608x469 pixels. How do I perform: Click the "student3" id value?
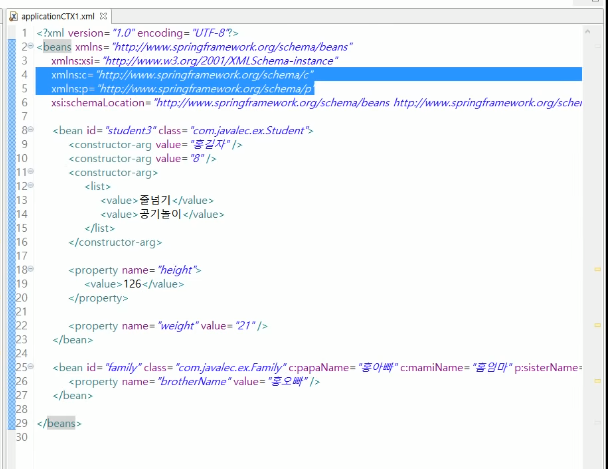point(131,131)
